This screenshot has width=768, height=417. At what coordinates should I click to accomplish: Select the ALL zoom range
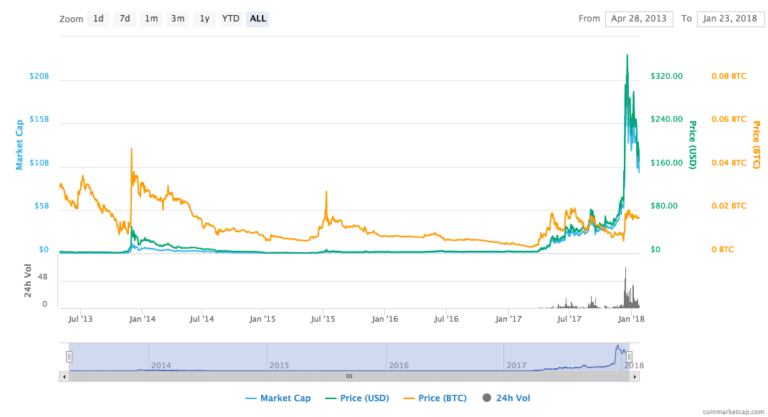(x=258, y=19)
